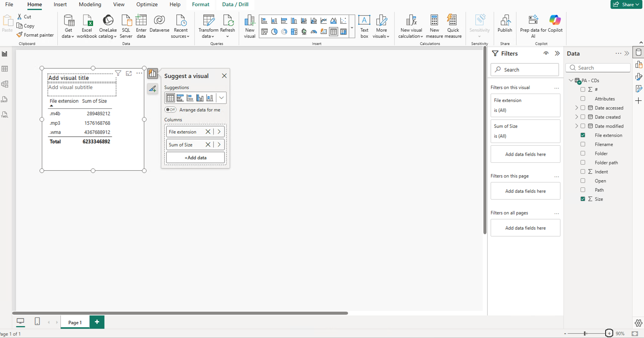Screen dimensions: 644x338
Task: Expand the Date modified hierarchy
Action: click(x=577, y=126)
